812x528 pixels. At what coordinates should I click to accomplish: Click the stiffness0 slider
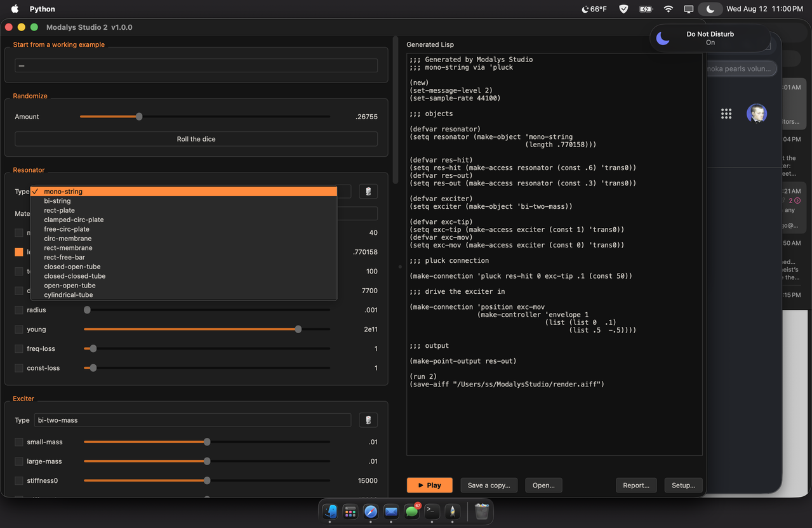(x=207, y=481)
